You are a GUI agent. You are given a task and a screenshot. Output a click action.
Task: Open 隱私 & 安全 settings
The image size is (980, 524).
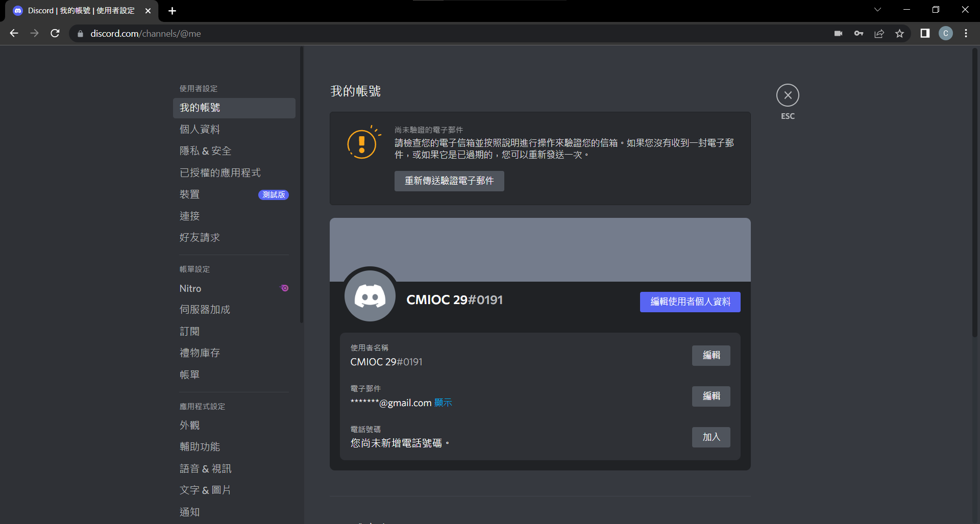(x=234, y=151)
